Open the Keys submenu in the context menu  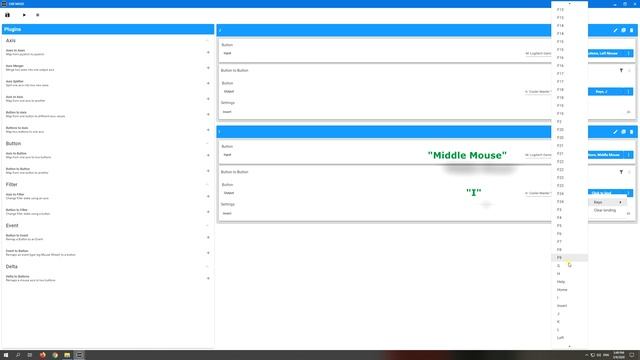tap(608, 202)
